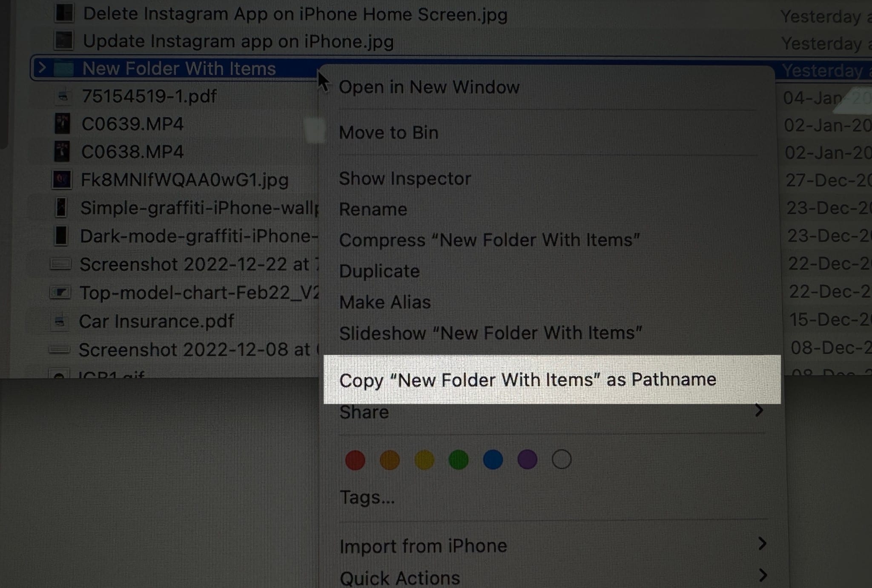This screenshot has height=588, width=872.
Task: Apply the blue tag color
Action: pyautogui.click(x=493, y=460)
